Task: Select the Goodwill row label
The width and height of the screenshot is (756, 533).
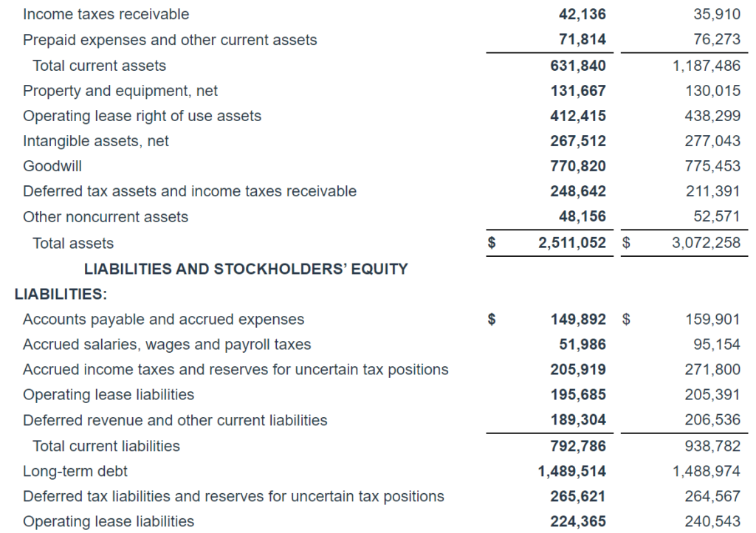Action: pos(52,166)
